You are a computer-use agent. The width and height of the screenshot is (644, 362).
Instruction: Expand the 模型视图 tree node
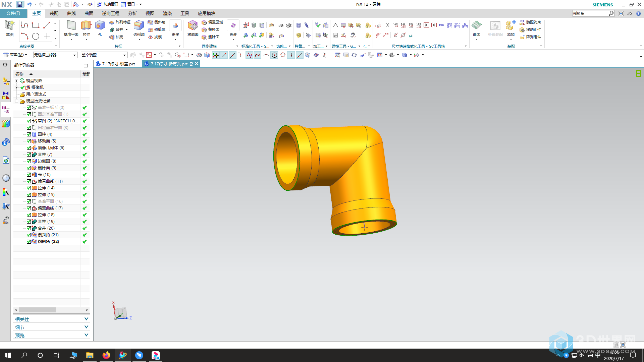[x=16, y=81]
